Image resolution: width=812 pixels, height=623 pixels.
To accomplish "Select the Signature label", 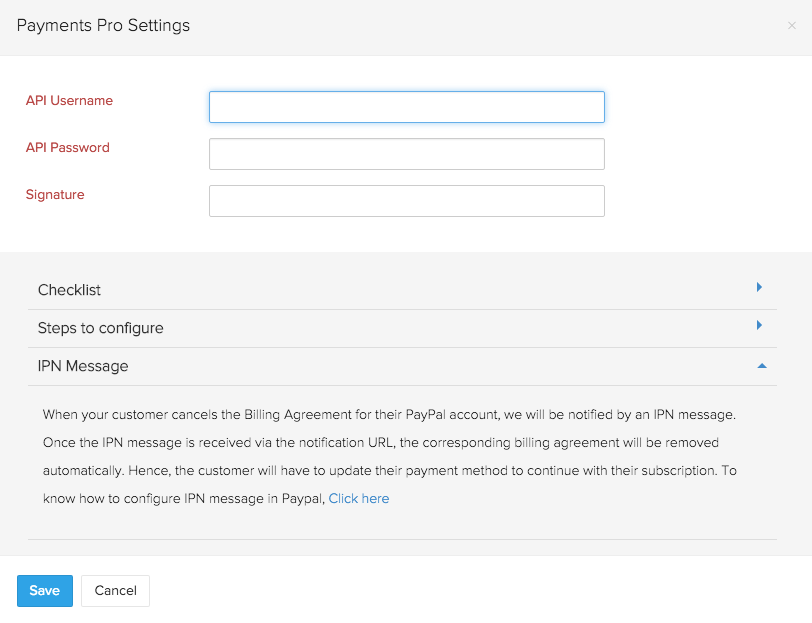I will 55,194.
